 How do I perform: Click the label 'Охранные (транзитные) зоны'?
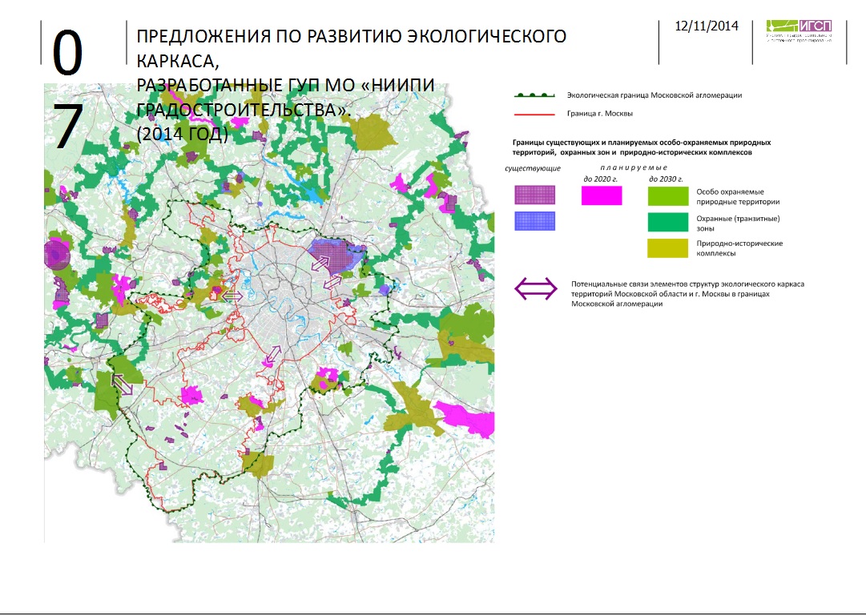click(x=738, y=223)
